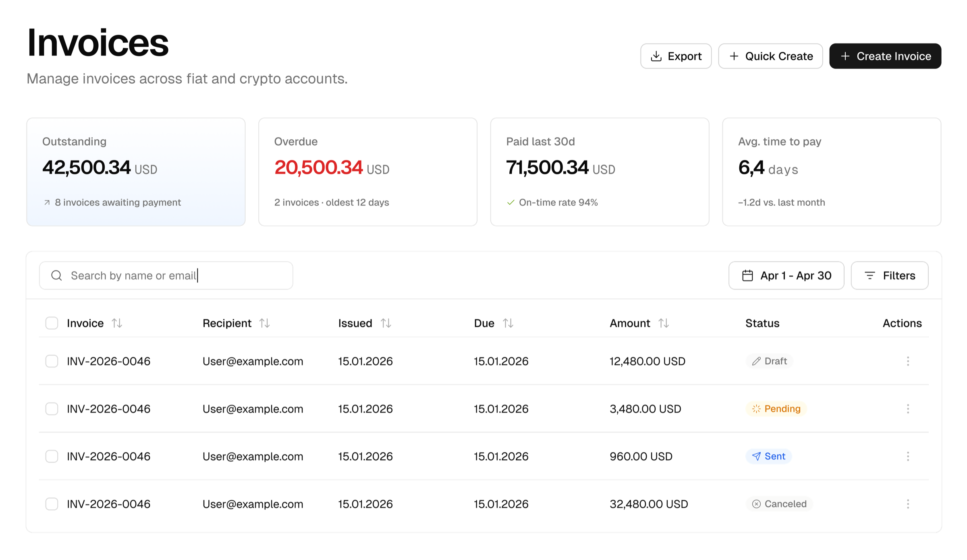
Task: Click the Filters lines icon
Action: click(870, 275)
